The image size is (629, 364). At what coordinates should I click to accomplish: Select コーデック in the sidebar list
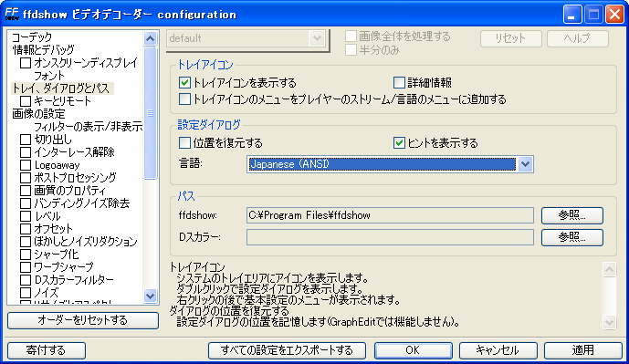32,36
